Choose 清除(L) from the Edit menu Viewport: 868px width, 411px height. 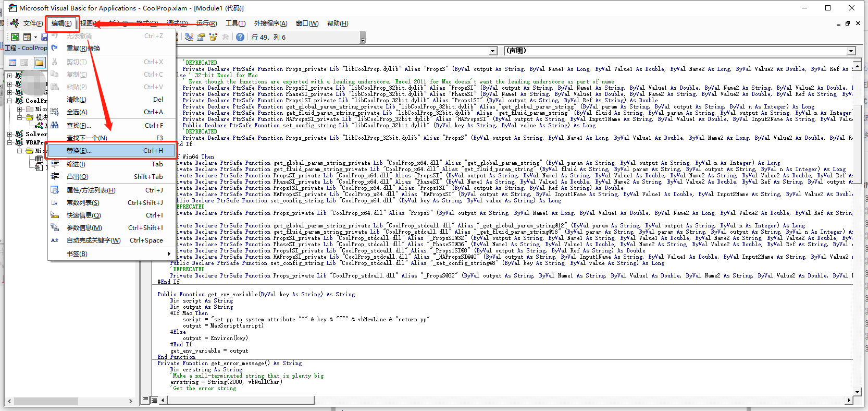pyautogui.click(x=113, y=99)
